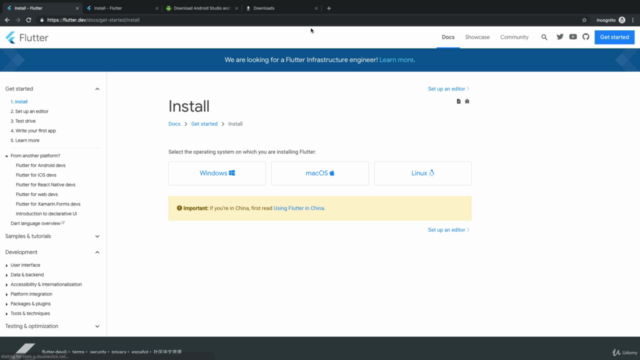
Task: Click bottom Set up an editor link
Action: click(x=448, y=230)
